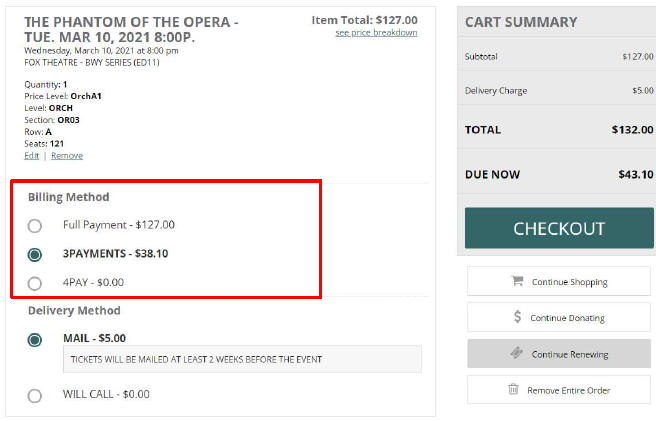Click the shopping cart icon
Image resolution: width=656 pixels, height=421 pixels.
[517, 281]
